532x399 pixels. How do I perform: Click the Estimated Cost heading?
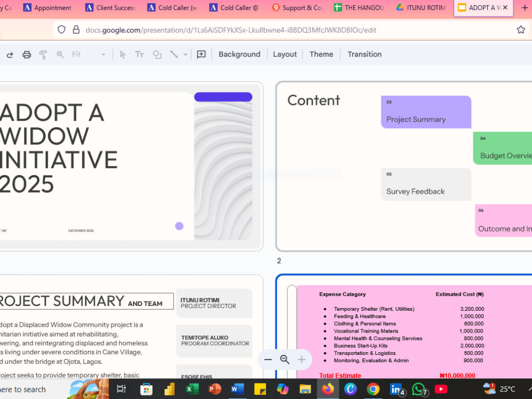[460, 294]
